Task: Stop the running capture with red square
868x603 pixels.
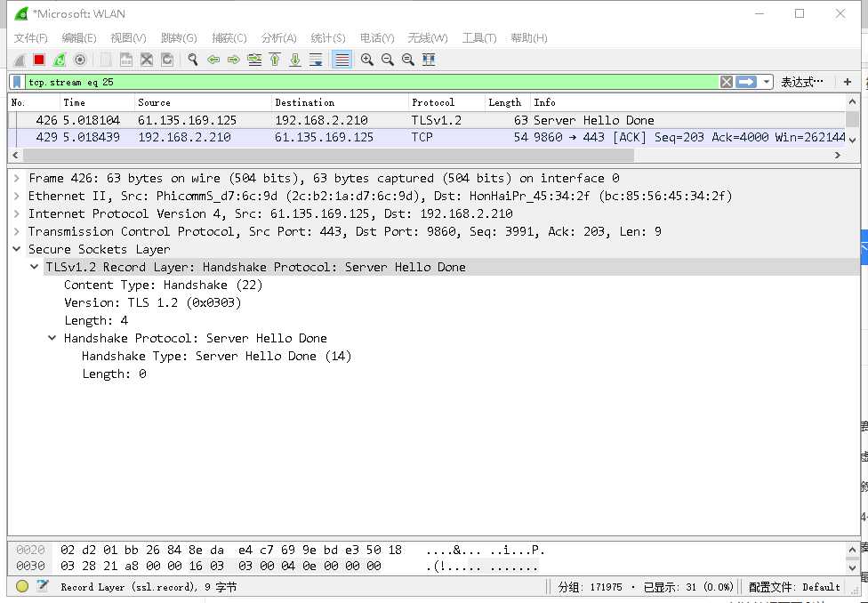Action: (x=39, y=60)
